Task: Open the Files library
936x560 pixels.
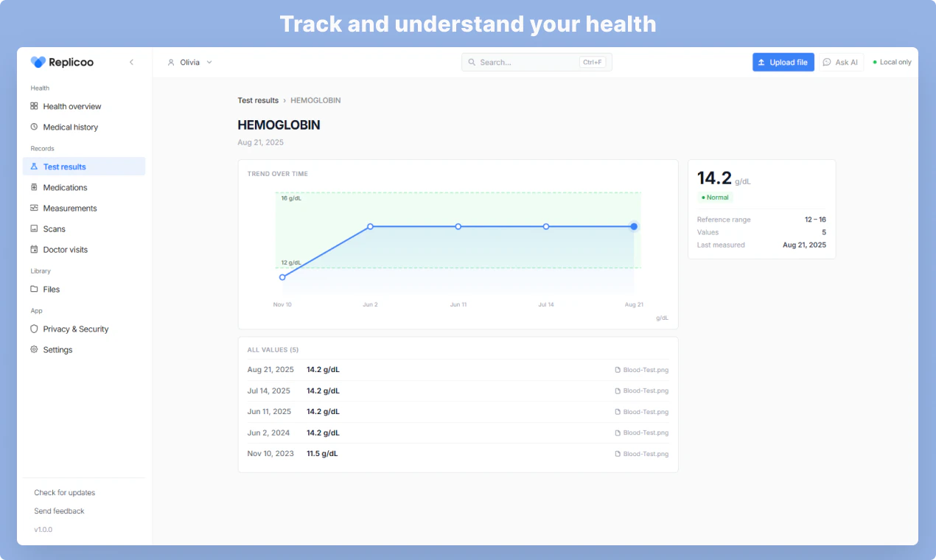Action: (84, 289)
